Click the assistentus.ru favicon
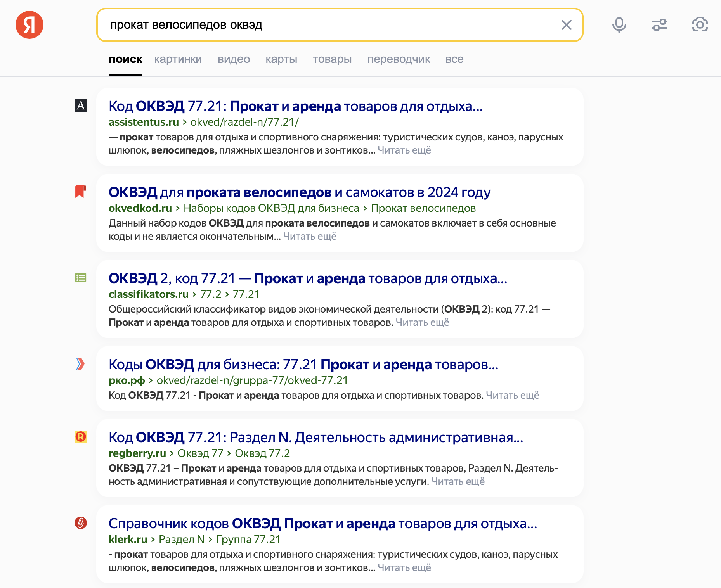The width and height of the screenshot is (721, 588). point(81,105)
